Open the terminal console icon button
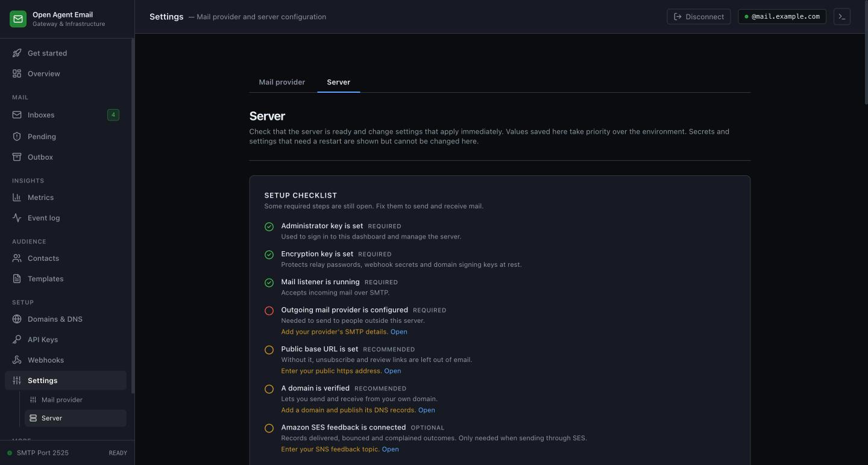This screenshot has height=465, width=868. (842, 17)
